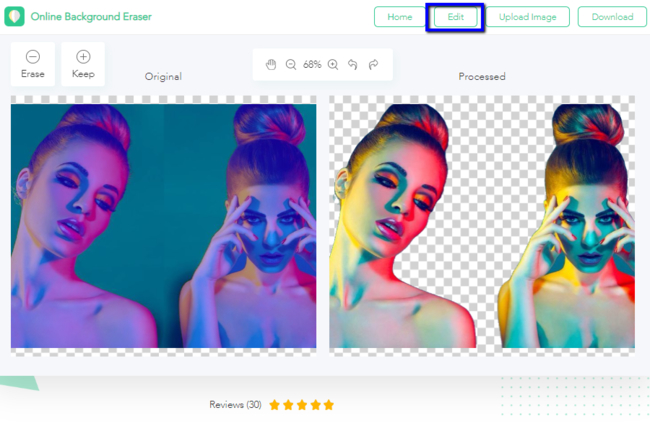Click the 68% zoom level value
The width and height of the screenshot is (650, 430).
[x=312, y=65]
